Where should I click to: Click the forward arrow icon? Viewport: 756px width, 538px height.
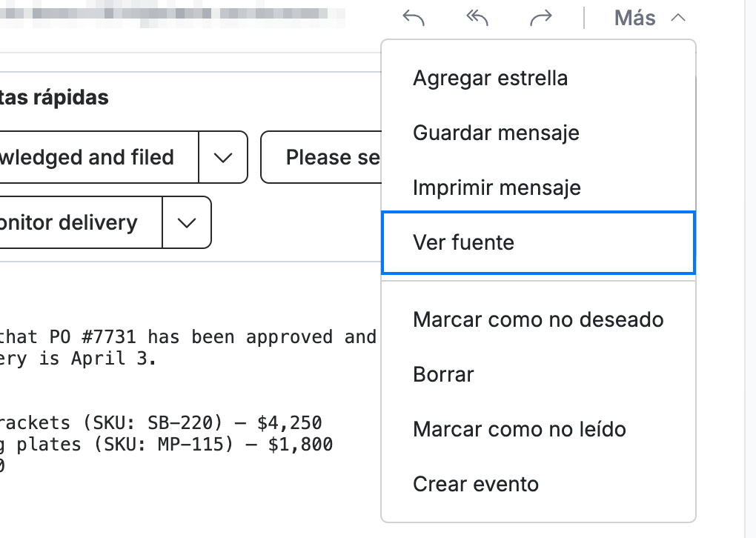(540, 19)
